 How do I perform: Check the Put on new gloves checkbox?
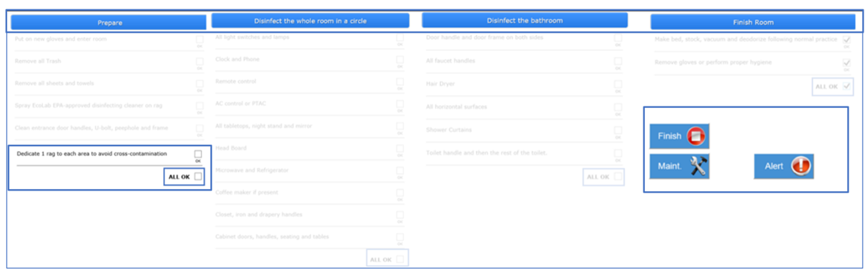tap(200, 39)
